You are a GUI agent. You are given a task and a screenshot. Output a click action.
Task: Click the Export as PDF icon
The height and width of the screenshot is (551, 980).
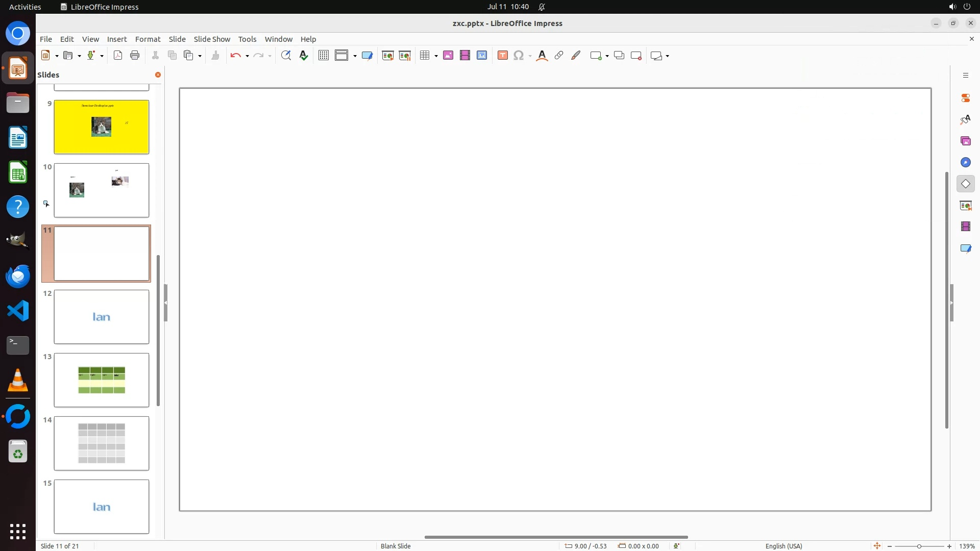[x=118, y=56]
